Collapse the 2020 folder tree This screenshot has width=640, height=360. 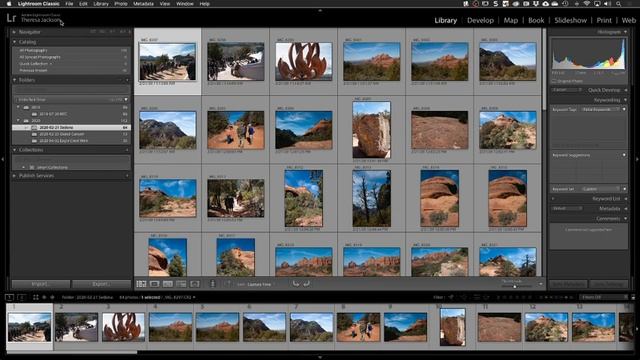tap(18, 121)
